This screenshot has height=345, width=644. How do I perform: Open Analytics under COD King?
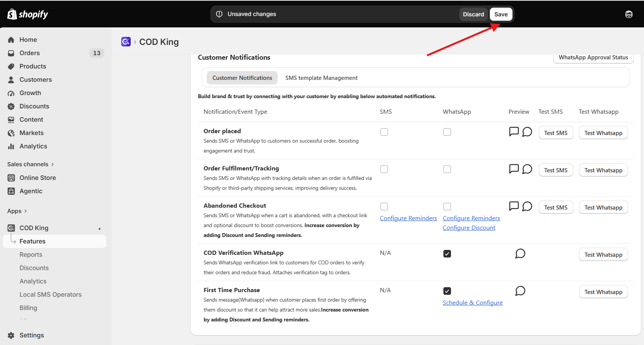pyautogui.click(x=33, y=281)
